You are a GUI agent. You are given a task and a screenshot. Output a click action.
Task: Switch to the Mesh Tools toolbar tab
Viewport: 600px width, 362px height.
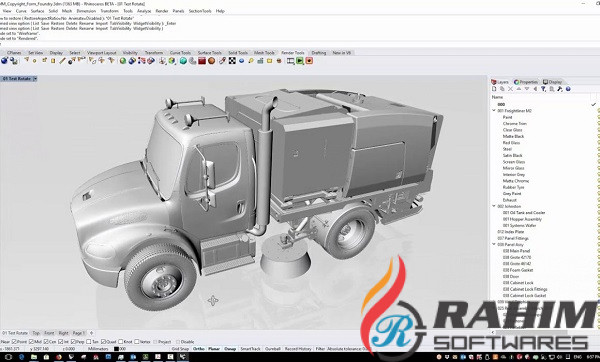264,53
